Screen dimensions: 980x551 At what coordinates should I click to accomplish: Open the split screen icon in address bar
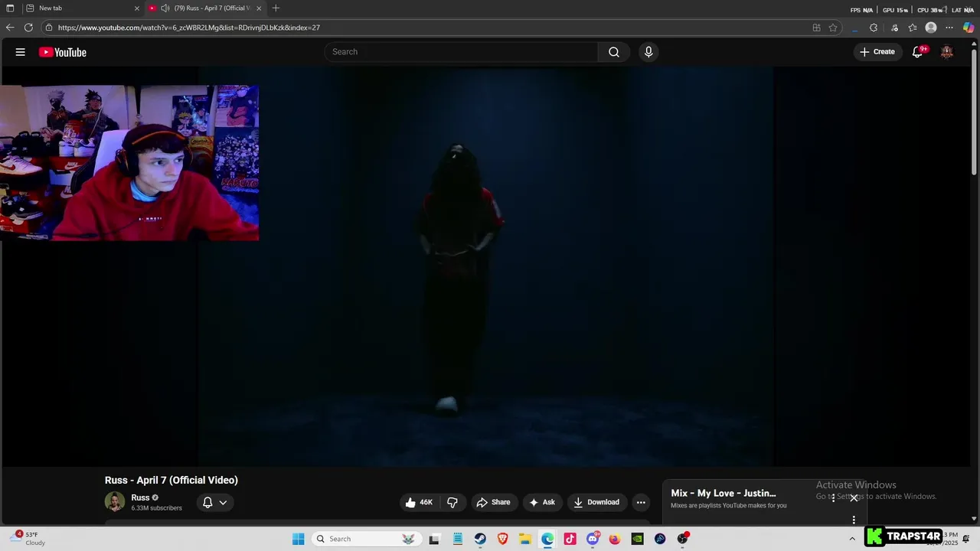pyautogui.click(x=816, y=28)
